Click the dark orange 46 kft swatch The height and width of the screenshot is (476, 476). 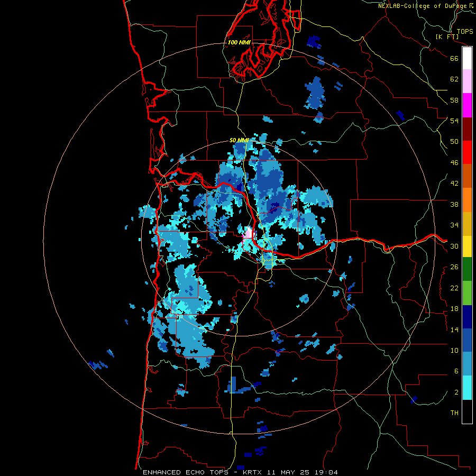[x=467, y=176]
